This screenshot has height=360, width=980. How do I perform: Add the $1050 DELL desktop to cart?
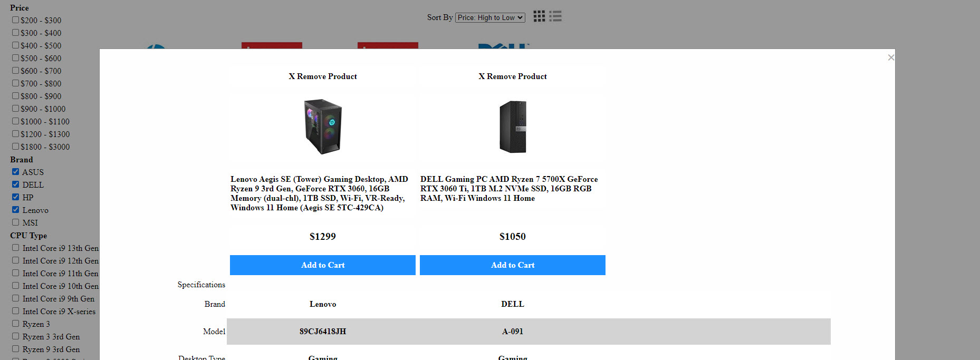tap(512, 265)
